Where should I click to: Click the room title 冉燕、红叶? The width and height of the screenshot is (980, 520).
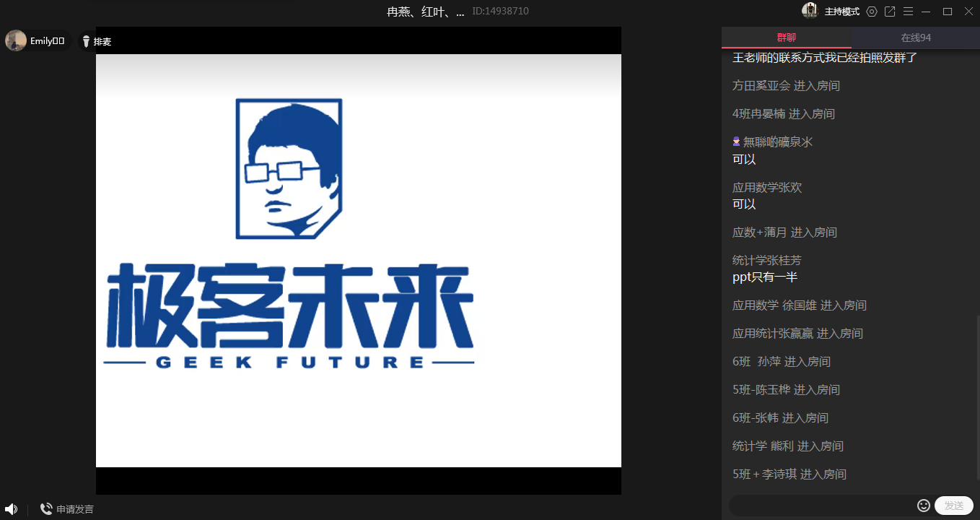[x=425, y=12]
